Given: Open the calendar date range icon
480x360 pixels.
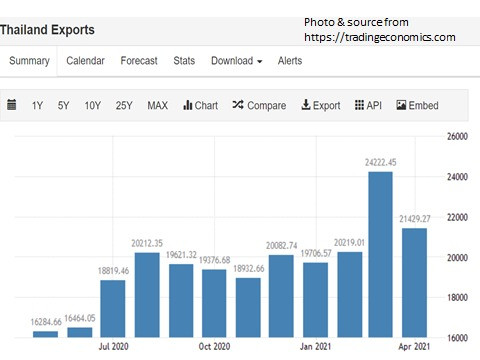Looking at the screenshot, I should point(12,105).
